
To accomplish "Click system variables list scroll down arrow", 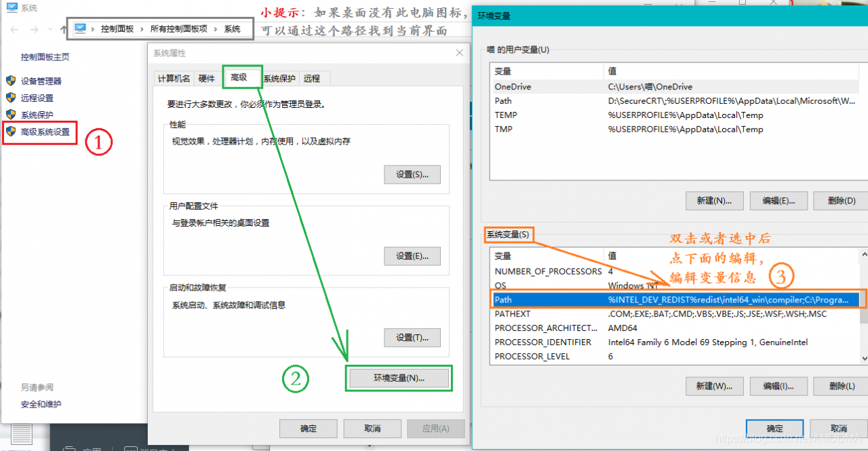I will click(x=864, y=357).
